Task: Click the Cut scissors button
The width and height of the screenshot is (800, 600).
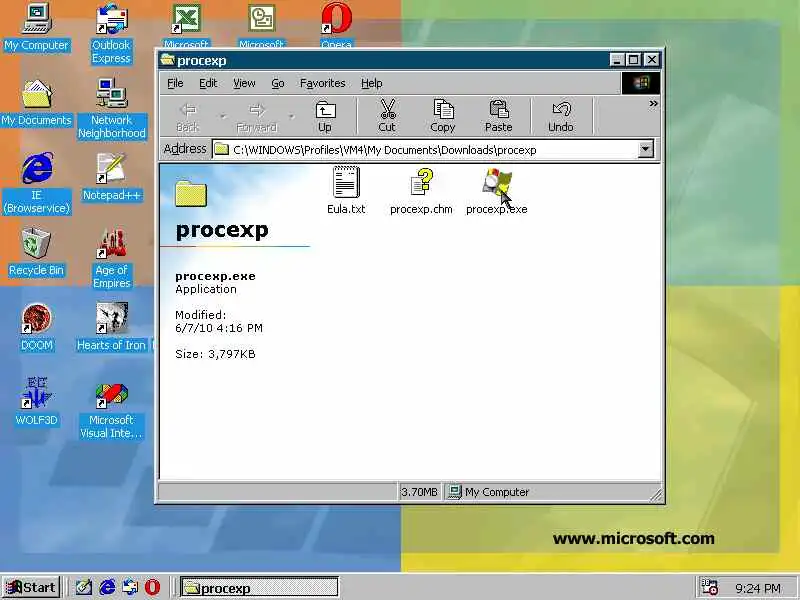Action: (387, 117)
